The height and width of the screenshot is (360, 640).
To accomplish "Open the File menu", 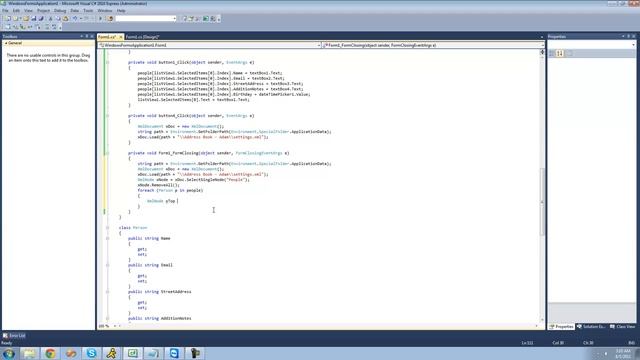I will tap(5, 11).
